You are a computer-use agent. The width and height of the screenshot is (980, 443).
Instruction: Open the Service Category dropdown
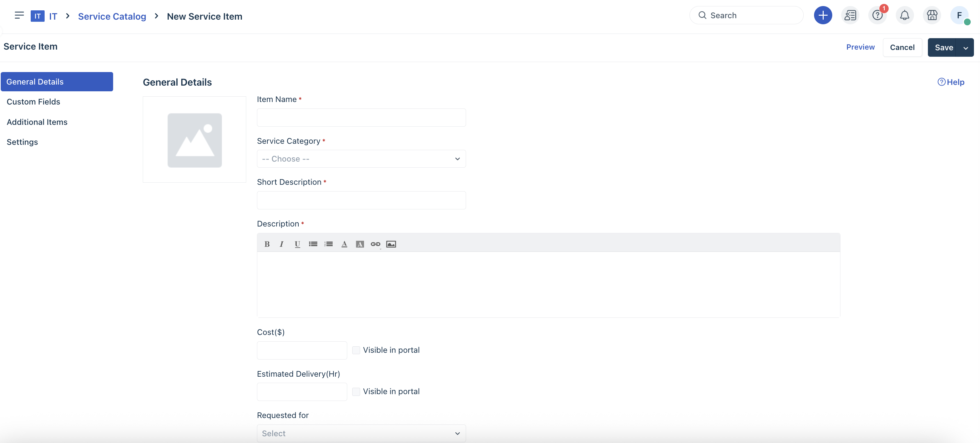361,159
